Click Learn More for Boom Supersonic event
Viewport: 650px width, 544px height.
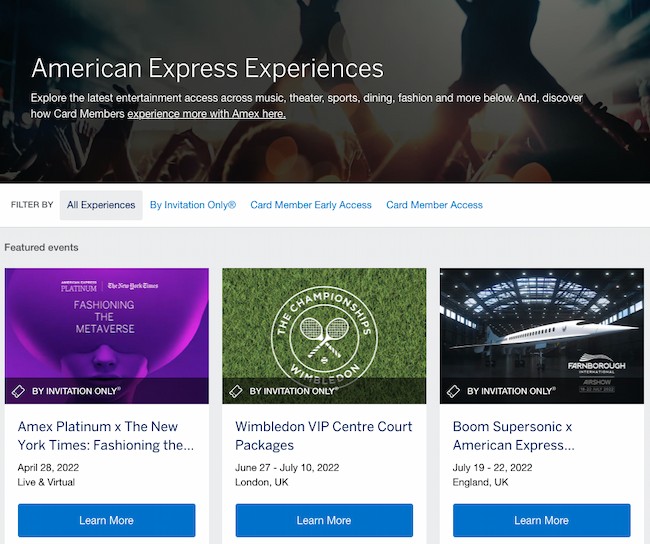(541, 520)
